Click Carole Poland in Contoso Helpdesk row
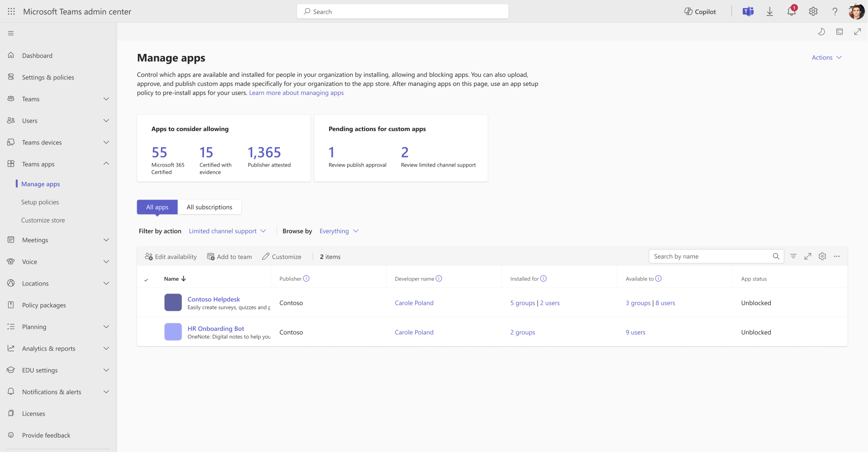868x452 pixels. pyautogui.click(x=414, y=303)
